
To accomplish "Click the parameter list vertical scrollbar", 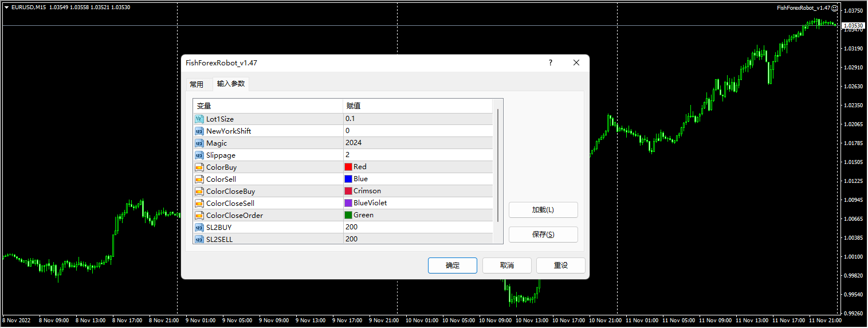I will [x=498, y=165].
